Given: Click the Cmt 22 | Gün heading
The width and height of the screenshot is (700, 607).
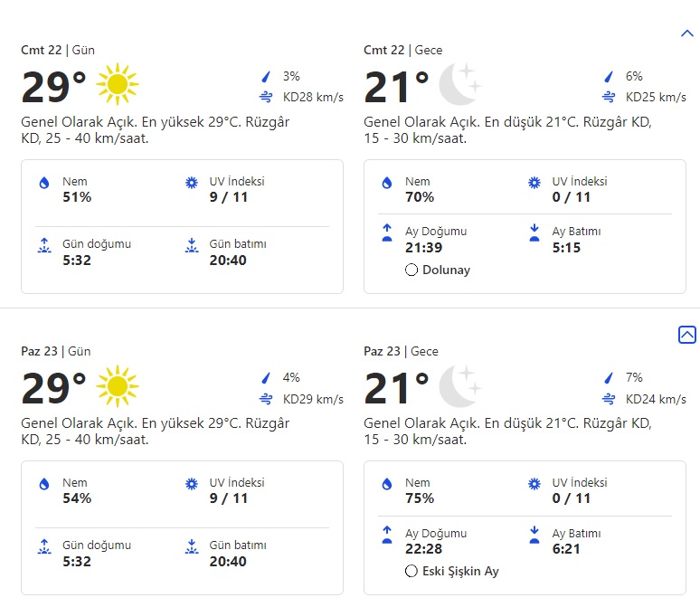Looking at the screenshot, I should 56,50.
